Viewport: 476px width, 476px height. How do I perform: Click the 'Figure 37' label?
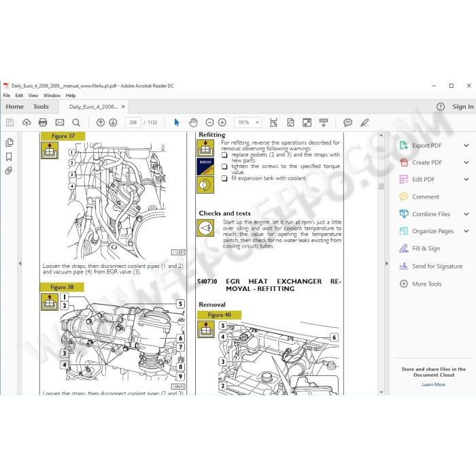pos(63,136)
